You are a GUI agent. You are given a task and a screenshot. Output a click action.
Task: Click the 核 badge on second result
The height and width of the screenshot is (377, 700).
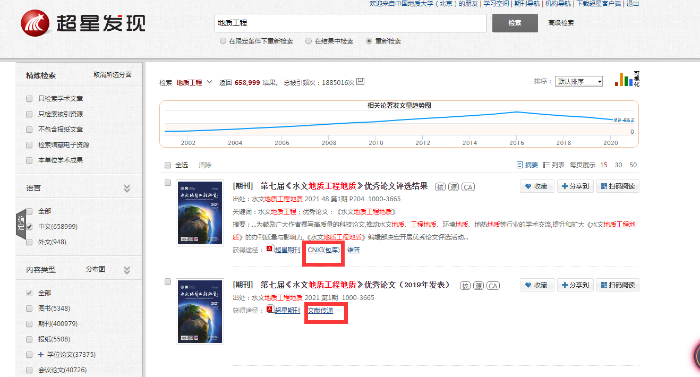coord(465,285)
